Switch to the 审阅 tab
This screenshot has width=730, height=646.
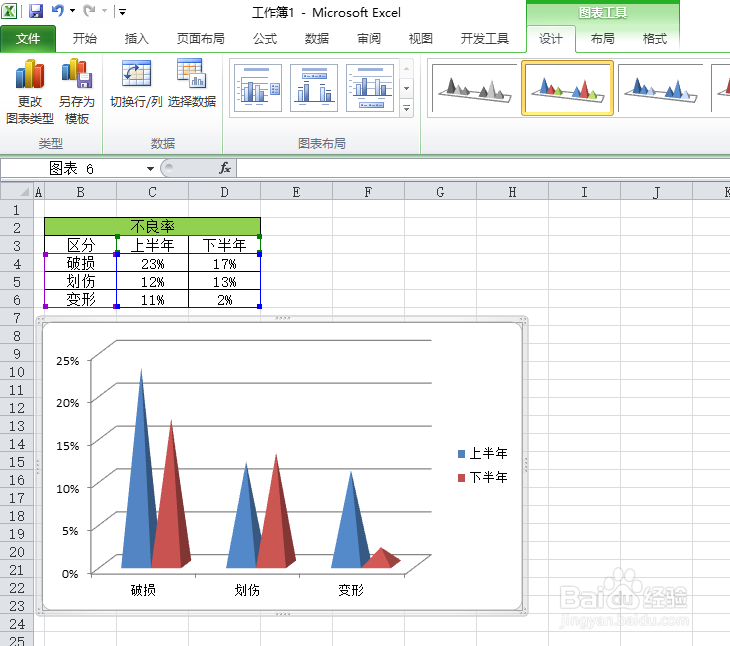[x=369, y=39]
